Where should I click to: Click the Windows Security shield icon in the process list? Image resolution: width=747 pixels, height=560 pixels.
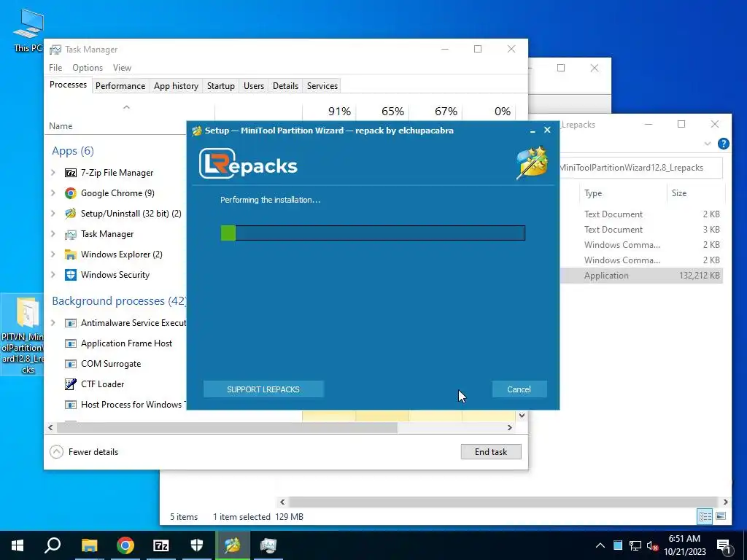[71, 275]
